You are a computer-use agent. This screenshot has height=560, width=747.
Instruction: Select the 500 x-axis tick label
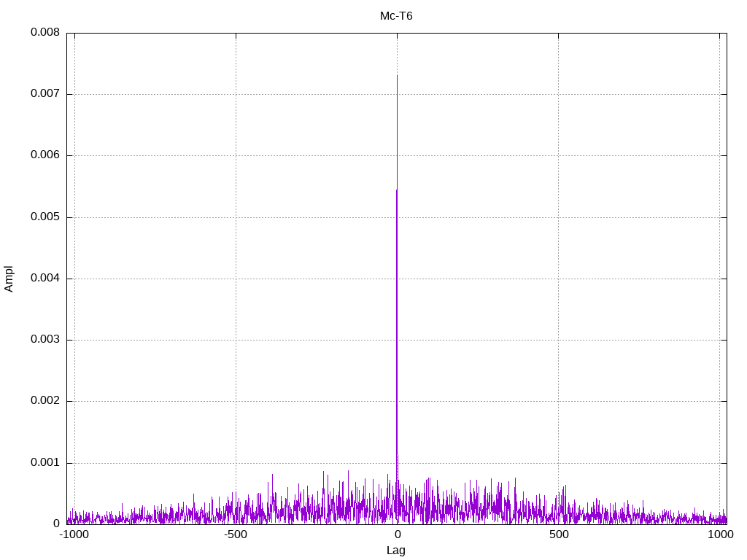tap(559, 534)
